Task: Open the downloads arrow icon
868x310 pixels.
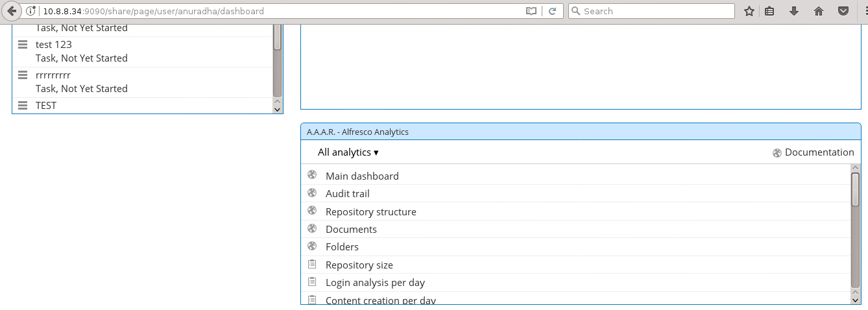Action: (x=794, y=11)
